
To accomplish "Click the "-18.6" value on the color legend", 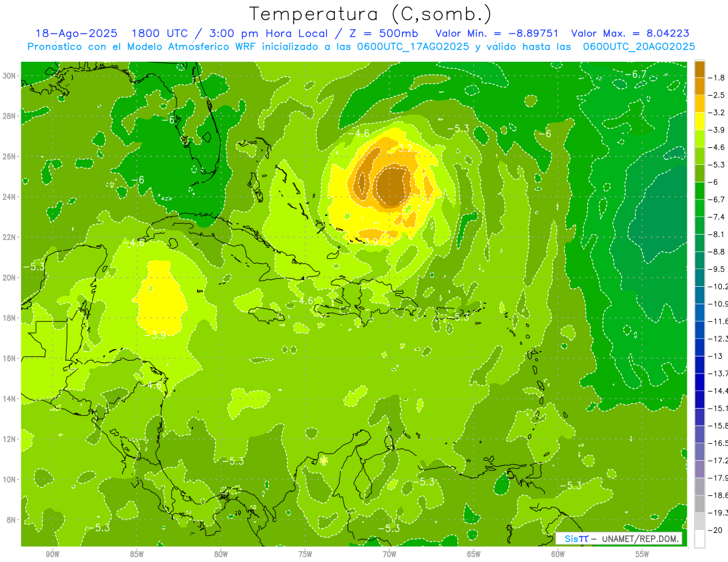I will (x=718, y=495).
